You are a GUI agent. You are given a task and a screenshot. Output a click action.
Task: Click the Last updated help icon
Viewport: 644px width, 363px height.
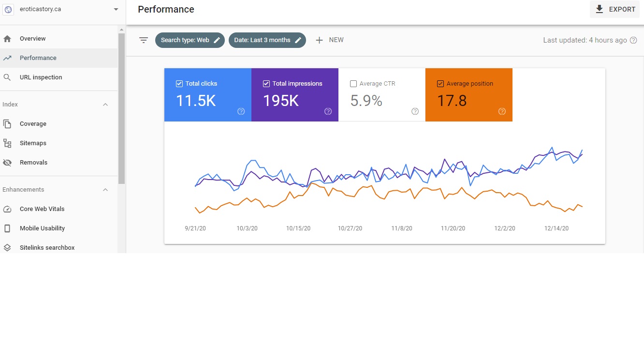633,40
